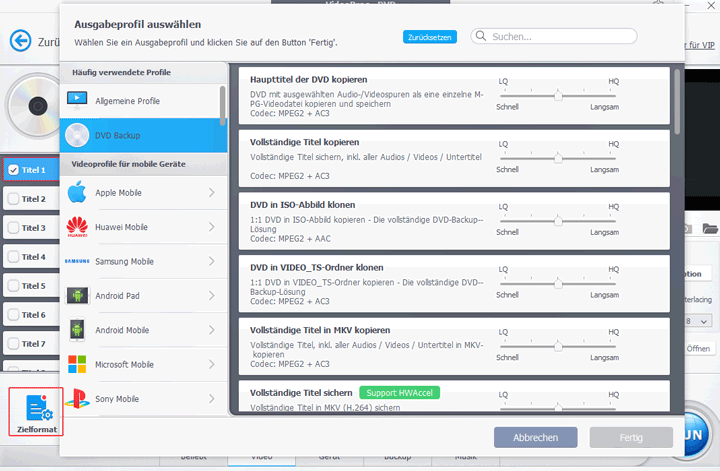This screenshot has width=720, height=471.
Task: Expand the Apple Mobile chevron
Action: tap(212, 192)
